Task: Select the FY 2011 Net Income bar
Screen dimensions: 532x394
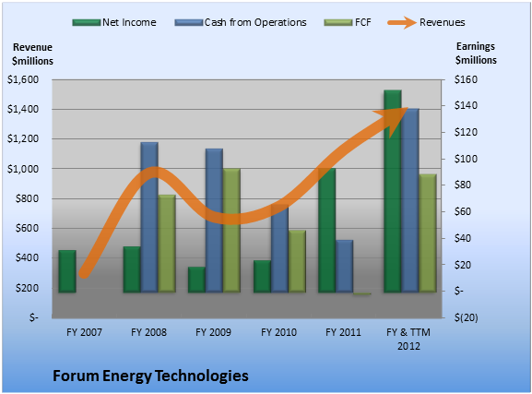Action: point(327,231)
